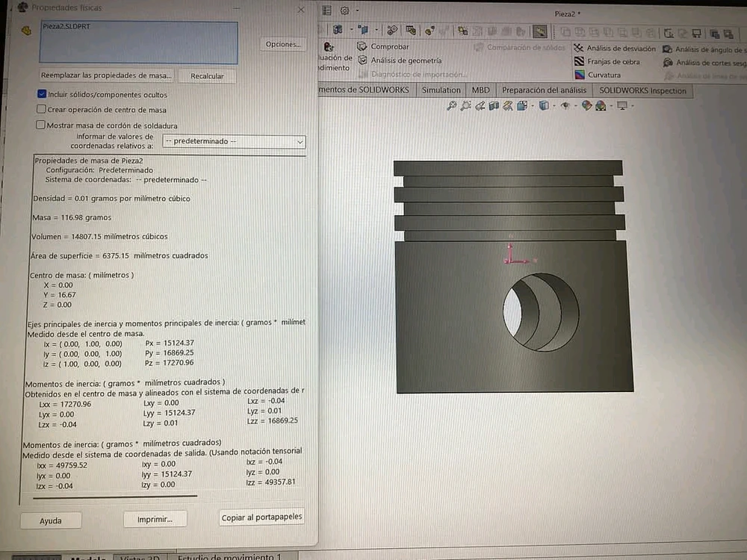Click the Franjas de cebra icon
Image resolution: width=747 pixels, height=560 pixels.
[580, 62]
